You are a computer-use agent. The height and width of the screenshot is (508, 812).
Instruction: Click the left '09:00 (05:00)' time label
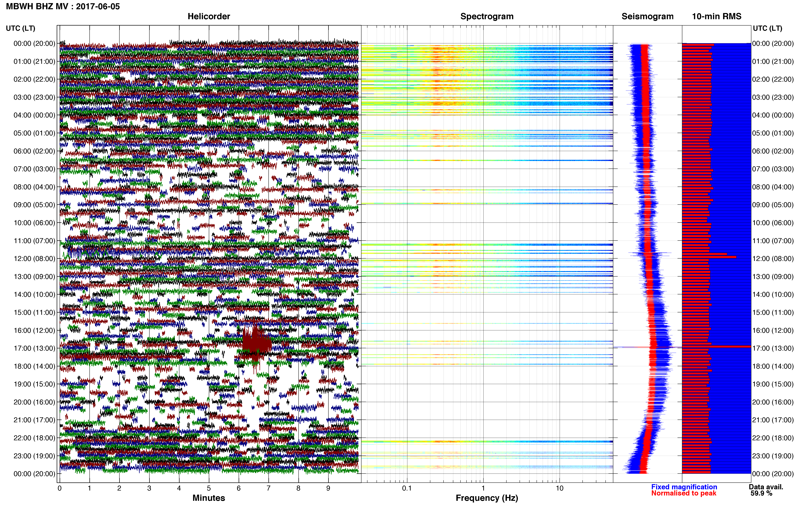pyautogui.click(x=34, y=205)
